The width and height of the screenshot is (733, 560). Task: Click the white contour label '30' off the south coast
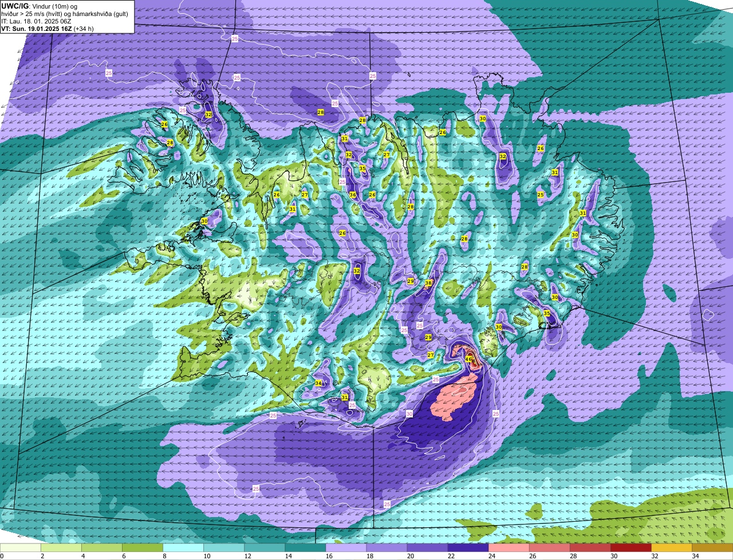pyautogui.click(x=409, y=413)
